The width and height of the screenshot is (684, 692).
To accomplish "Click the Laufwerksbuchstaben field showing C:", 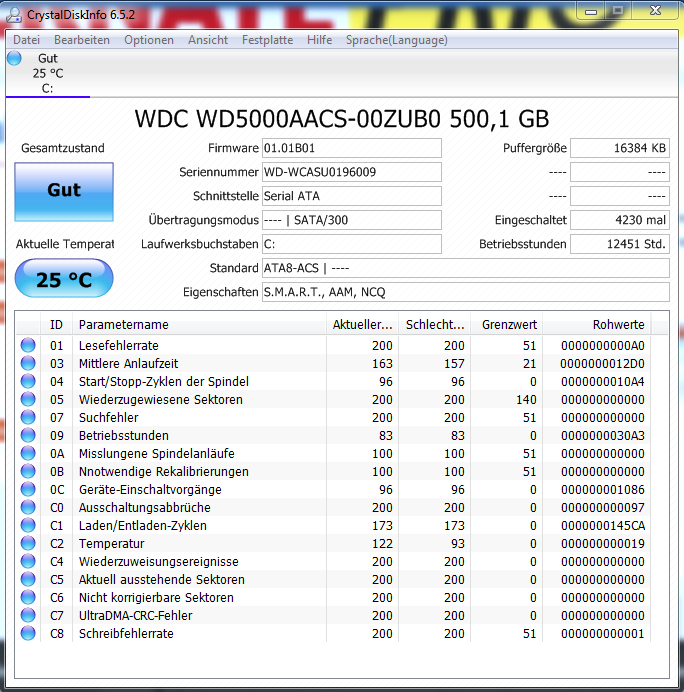I will (x=352, y=244).
